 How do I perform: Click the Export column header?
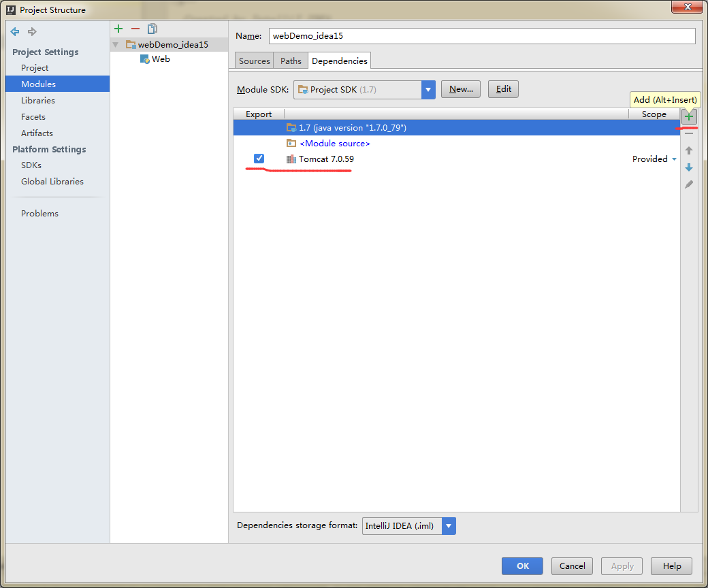(x=259, y=114)
